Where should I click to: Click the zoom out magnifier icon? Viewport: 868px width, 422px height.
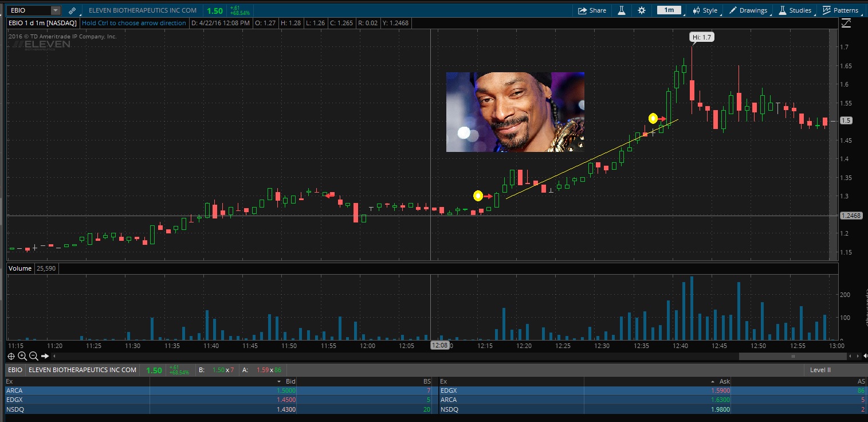(33, 356)
